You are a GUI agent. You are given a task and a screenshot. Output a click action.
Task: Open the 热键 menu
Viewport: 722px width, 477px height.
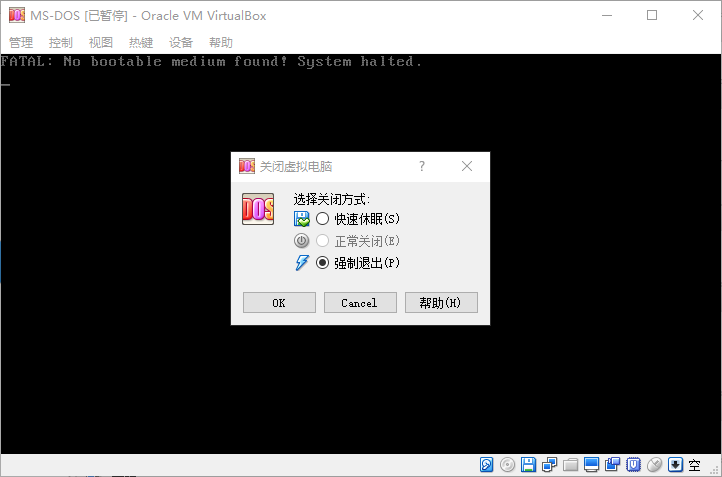pyautogui.click(x=141, y=43)
